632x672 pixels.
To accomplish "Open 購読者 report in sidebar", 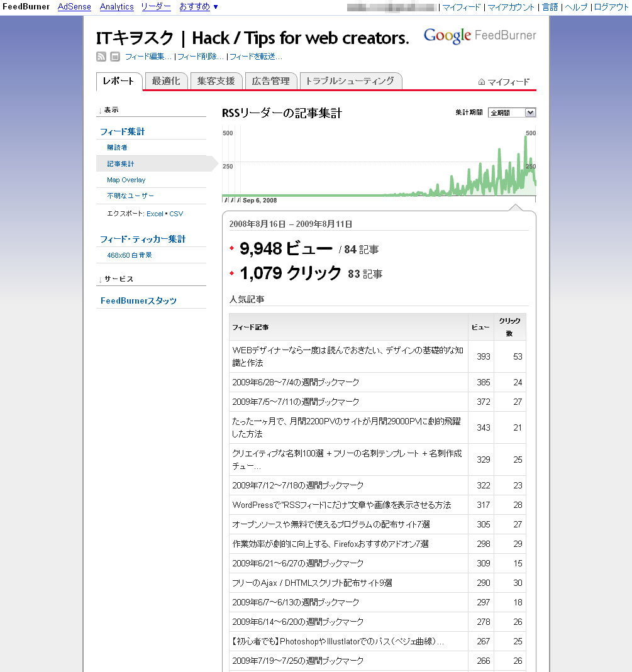I will tap(117, 148).
